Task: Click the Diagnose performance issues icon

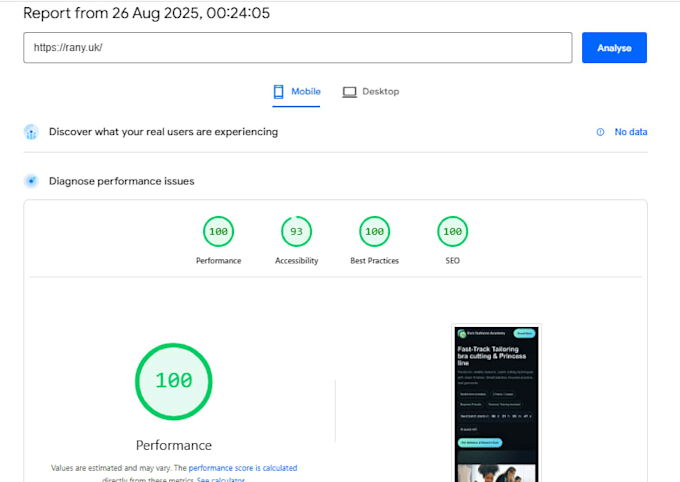Action: coord(31,181)
